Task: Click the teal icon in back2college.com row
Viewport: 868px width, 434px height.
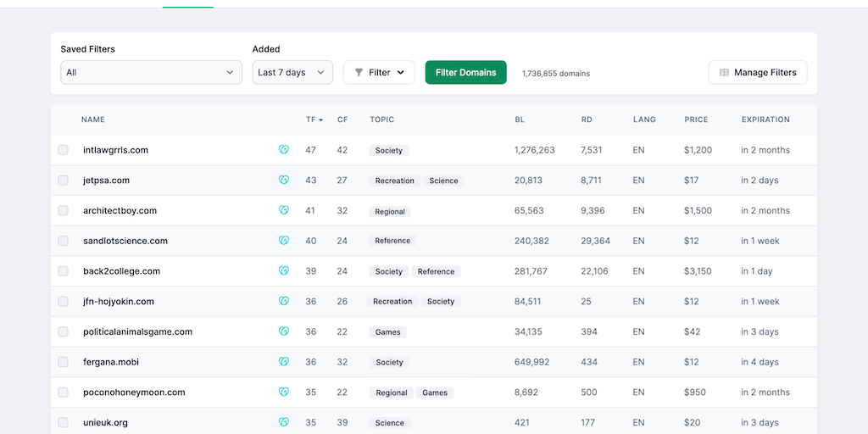Action: coord(284,271)
